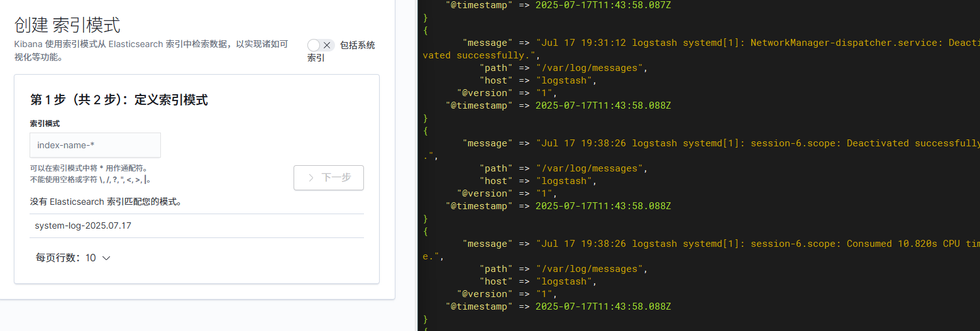The width and height of the screenshot is (980, 331).
Task: Click the 第 1 步（共 2 步）：定义索引模式 heading
Action: pyautogui.click(x=119, y=99)
